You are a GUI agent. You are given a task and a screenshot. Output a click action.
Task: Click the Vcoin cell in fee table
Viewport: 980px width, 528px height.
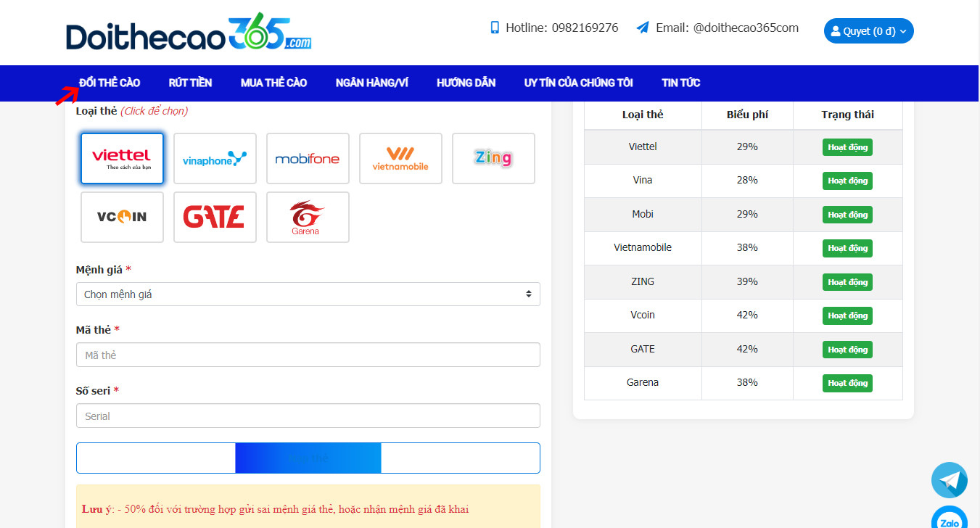click(643, 315)
